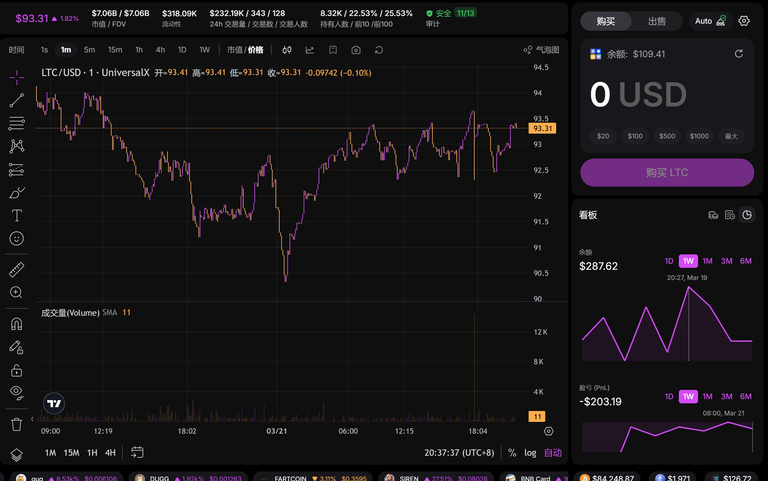Viewport: 768px width, 481px height.
Task: Open the go-to-date calendar picker
Action: pos(137,453)
